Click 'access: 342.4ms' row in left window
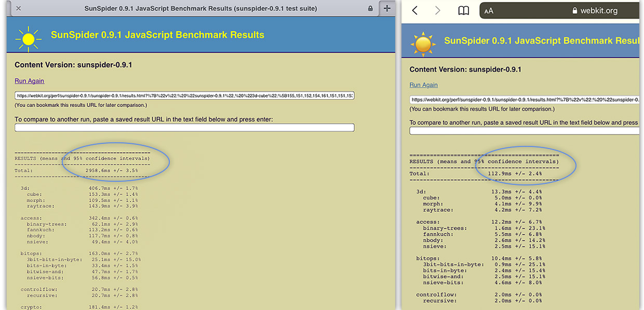Image resolution: width=644 pixels, height=310 pixels. (79, 218)
